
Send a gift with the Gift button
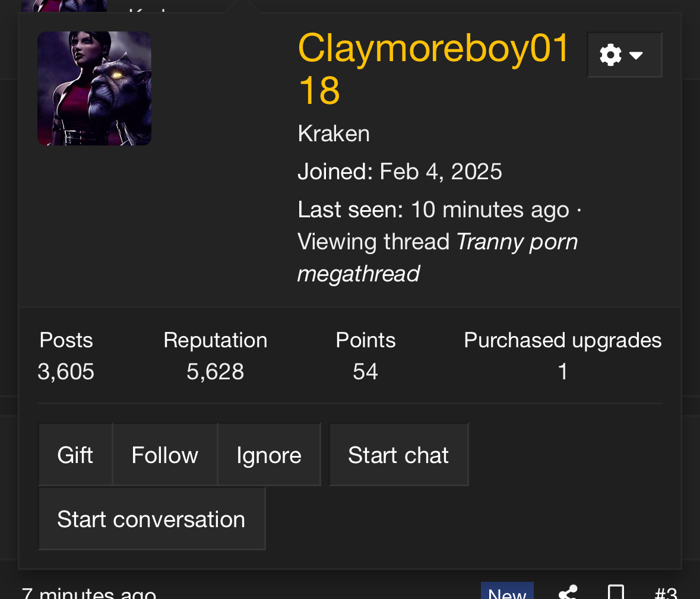coord(75,455)
